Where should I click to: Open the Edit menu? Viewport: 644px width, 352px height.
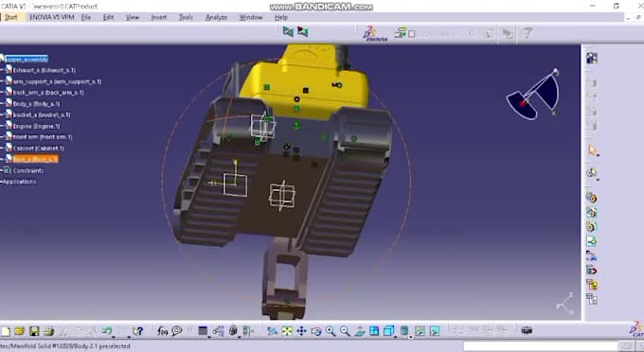(108, 17)
